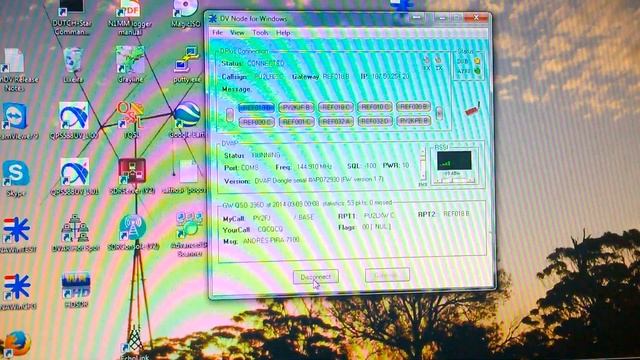Launch Skype from the desktop

point(16,178)
